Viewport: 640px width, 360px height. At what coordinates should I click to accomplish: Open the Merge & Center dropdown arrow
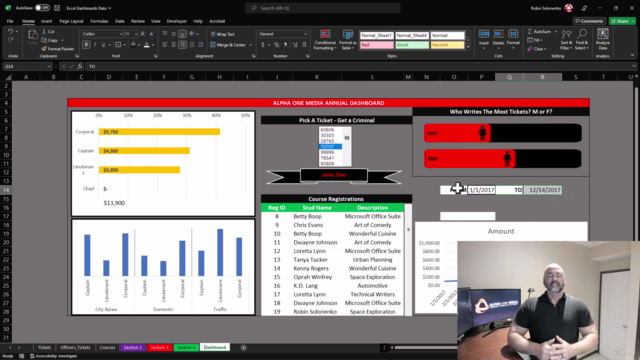click(250, 45)
